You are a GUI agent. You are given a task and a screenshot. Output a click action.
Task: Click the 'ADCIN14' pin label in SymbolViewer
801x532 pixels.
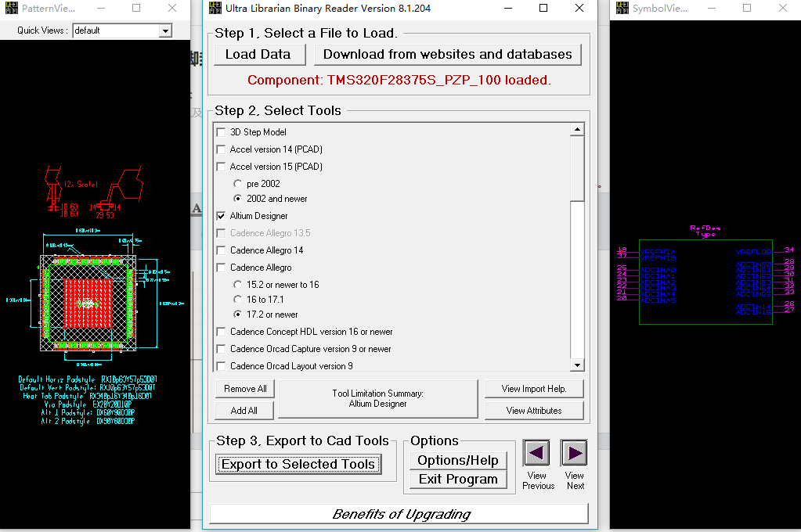pos(753,307)
